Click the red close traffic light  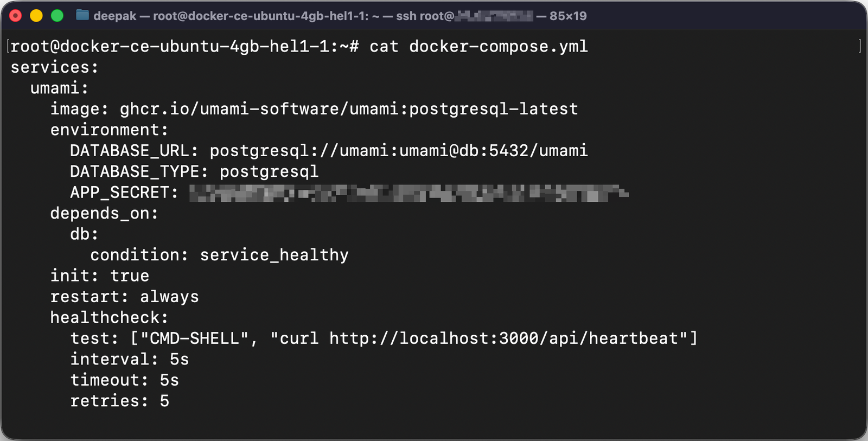(x=15, y=16)
